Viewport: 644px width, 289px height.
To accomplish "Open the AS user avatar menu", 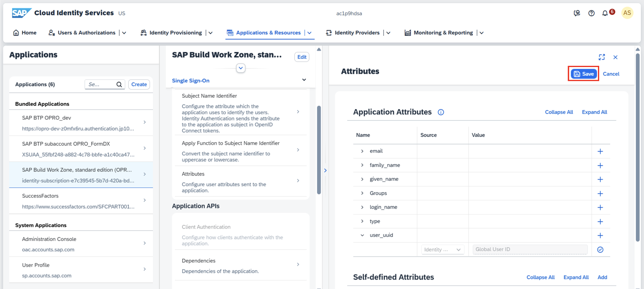I will coord(627,13).
